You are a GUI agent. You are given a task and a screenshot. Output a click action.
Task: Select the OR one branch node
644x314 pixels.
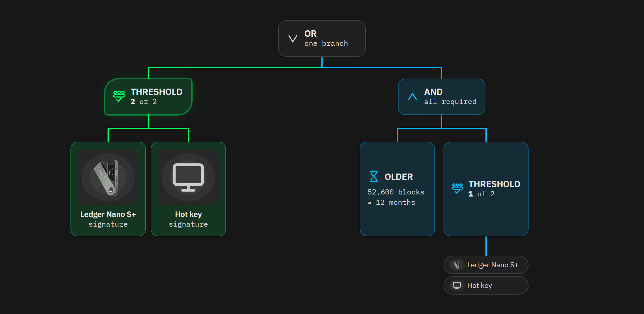[322, 39]
